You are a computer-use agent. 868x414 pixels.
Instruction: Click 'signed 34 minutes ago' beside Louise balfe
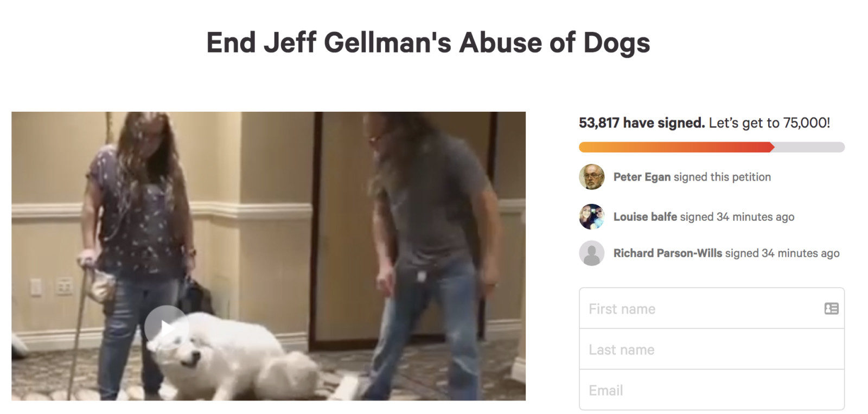[737, 217]
